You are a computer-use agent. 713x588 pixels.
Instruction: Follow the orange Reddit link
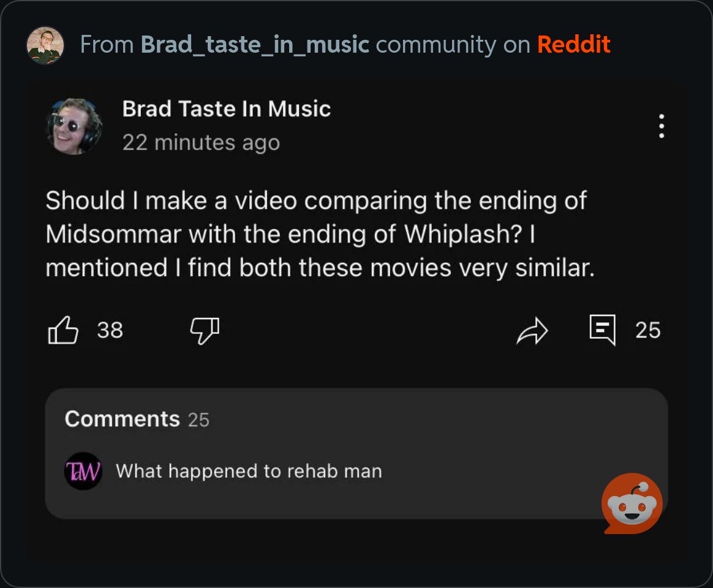[574, 44]
